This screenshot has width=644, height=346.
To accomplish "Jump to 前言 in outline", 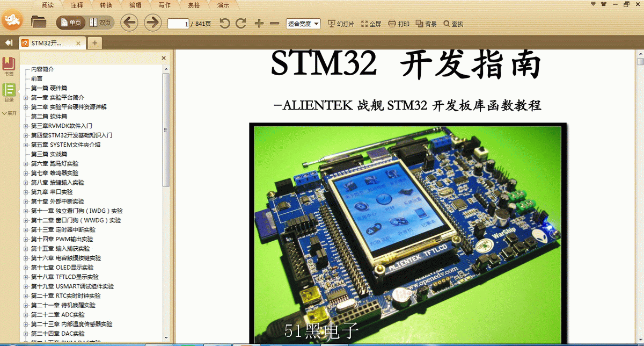I will click(36, 78).
